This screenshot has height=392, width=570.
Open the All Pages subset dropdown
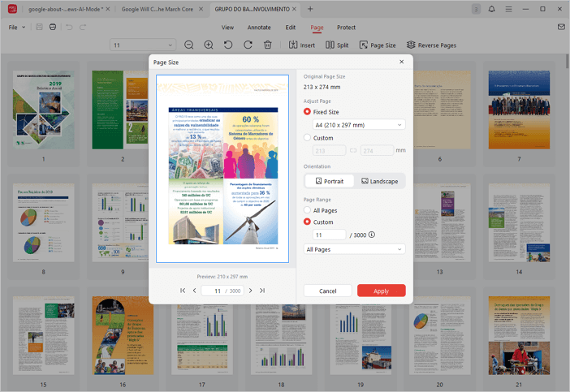click(355, 249)
